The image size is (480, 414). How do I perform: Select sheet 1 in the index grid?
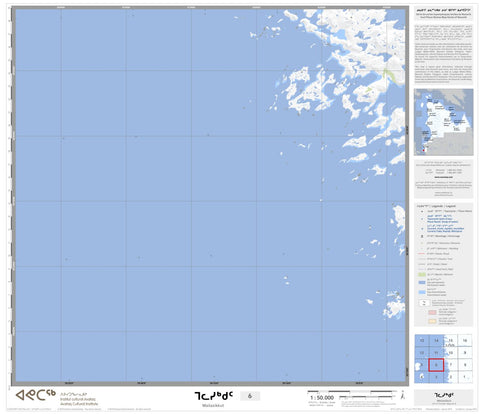[x=465, y=377]
